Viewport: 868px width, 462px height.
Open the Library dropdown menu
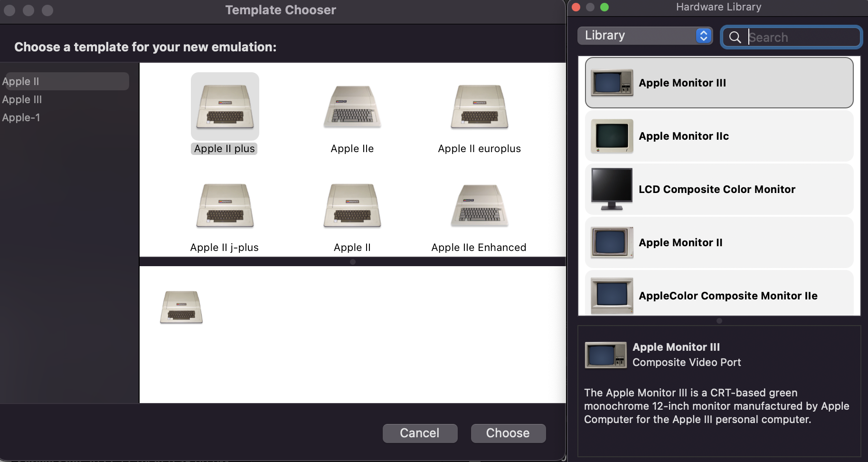tap(644, 36)
